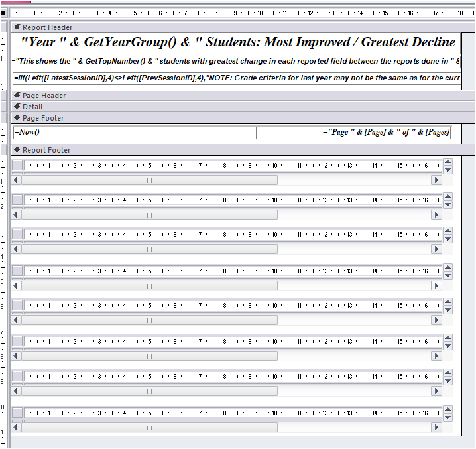The width and height of the screenshot is (476, 449).
Task: Click the second subreport's scroll-down arrow
Action: pos(447,205)
